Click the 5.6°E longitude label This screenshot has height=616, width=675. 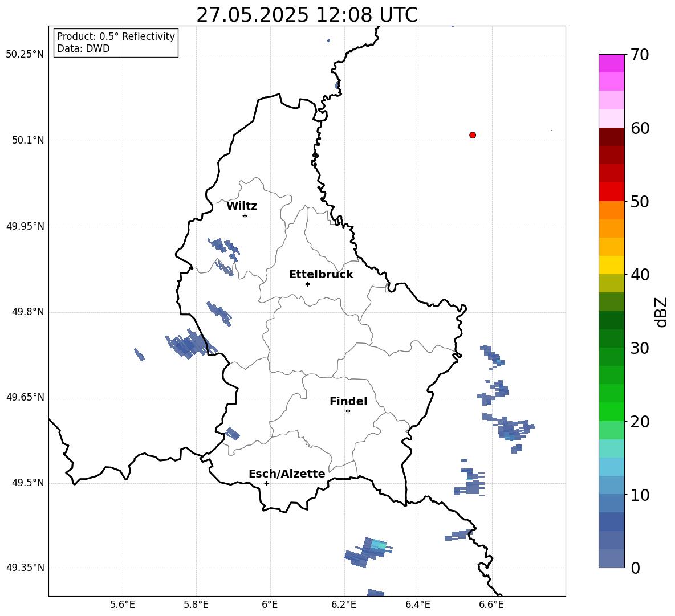(123, 605)
